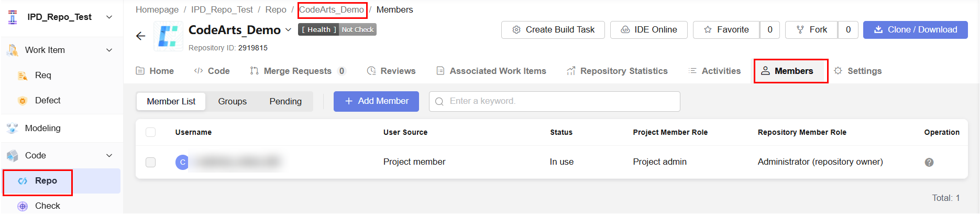Click the Check sidebar icon
Screen dimensions: 980x214
pyautogui.click(x=23, y=206)
